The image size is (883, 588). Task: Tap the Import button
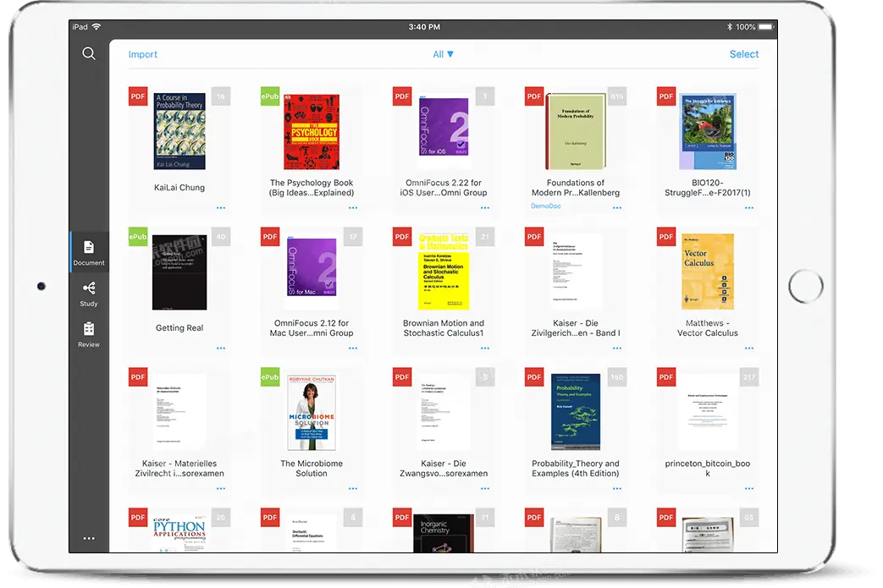[x=142, y=55]
